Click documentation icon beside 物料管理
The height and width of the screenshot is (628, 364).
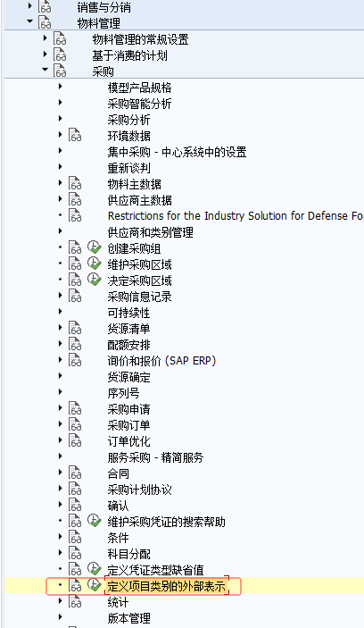(45, 23)
